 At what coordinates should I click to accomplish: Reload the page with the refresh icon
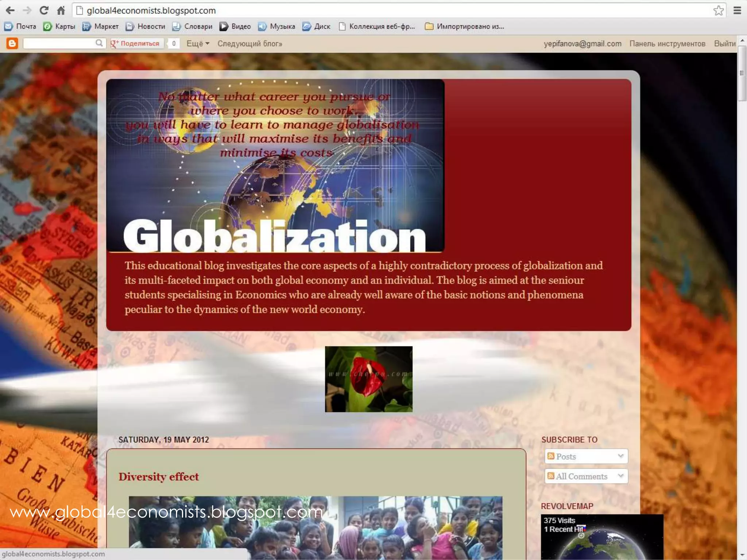(44, 11)
